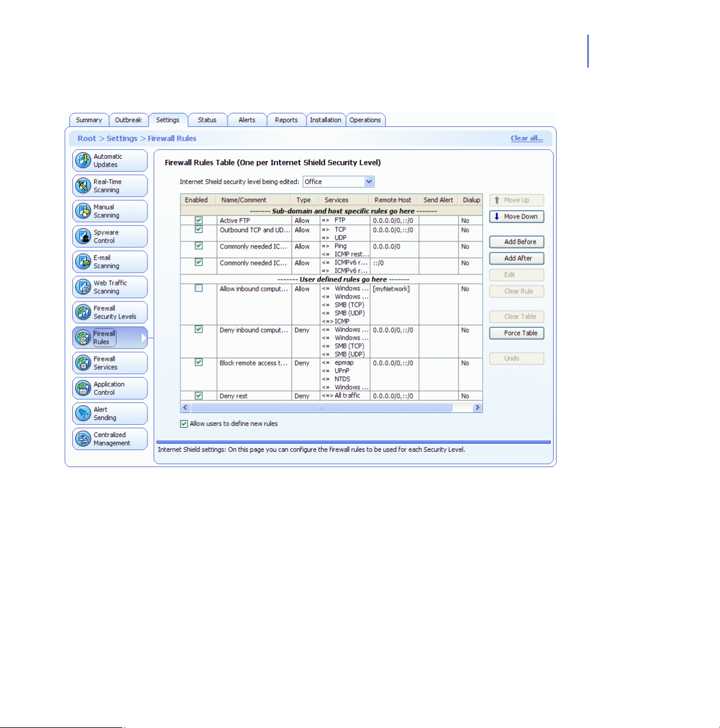Toggle checkbox of Ping ICMP rule

pyautogui.click(x=199, y=246)
